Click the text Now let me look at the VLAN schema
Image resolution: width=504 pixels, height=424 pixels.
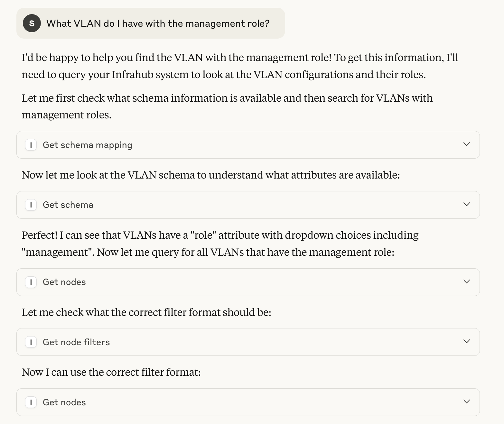coord(210,175)
